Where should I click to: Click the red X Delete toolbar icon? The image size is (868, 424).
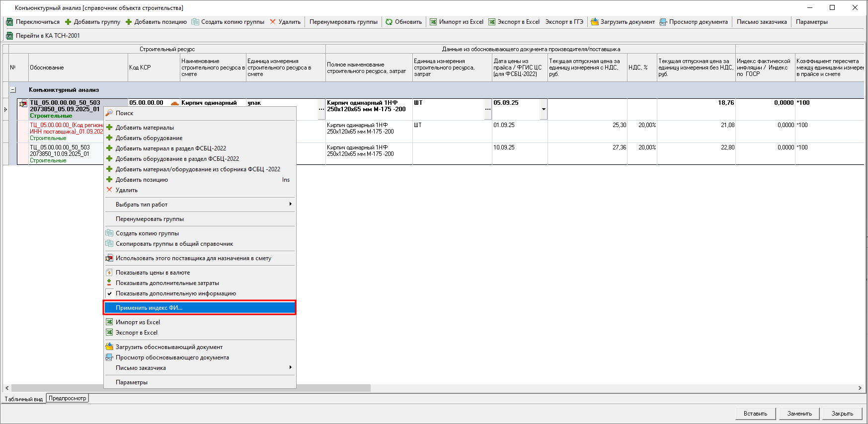coord(273,22)
